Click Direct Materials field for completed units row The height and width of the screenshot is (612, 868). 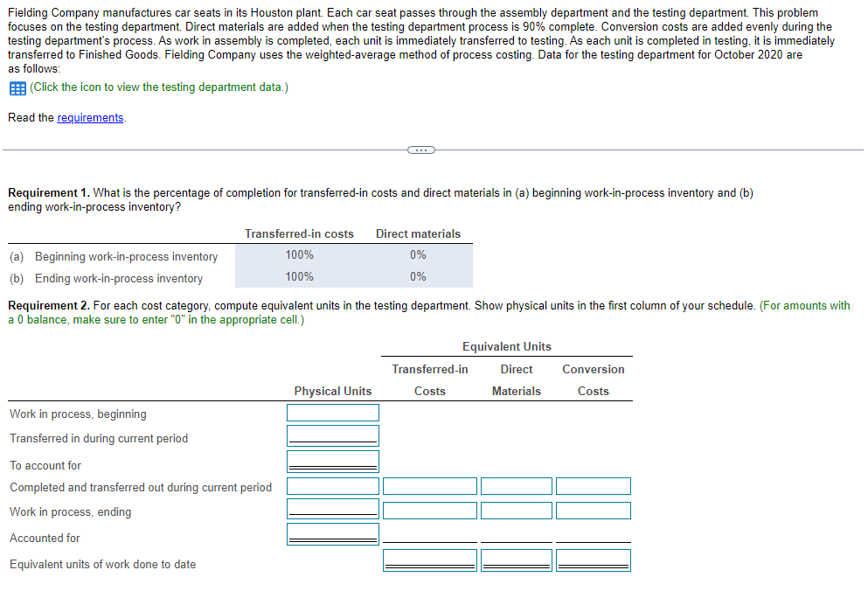tap(516, 485)
